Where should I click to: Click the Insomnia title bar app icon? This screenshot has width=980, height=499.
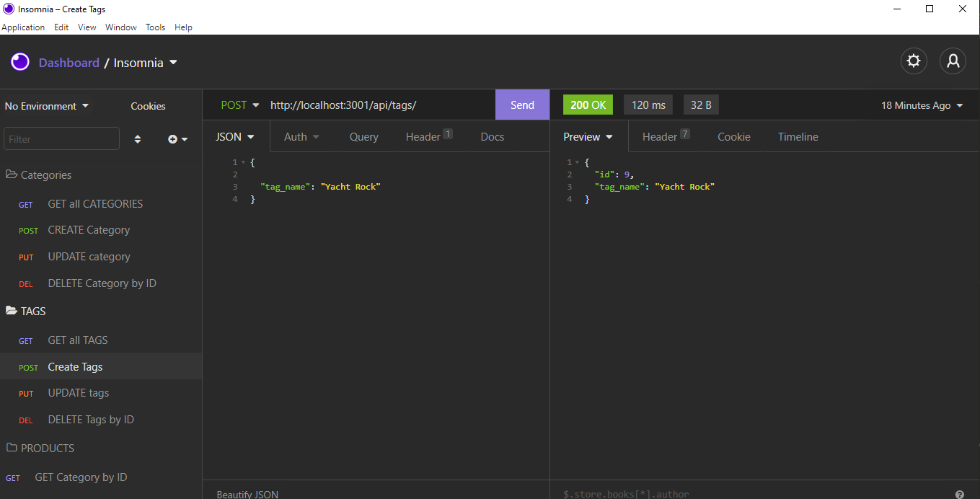(x=9, y=9)
